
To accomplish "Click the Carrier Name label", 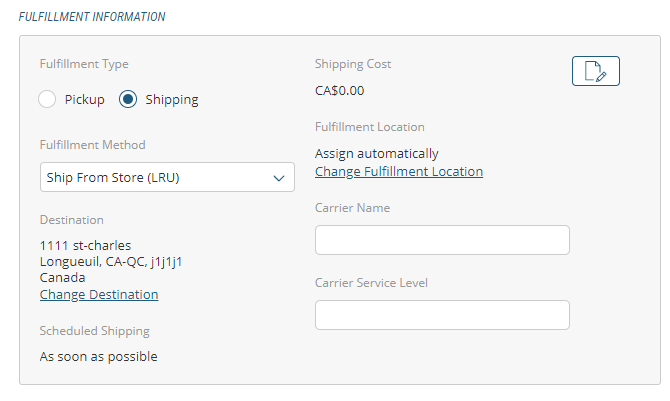I will click(x=352, y=208).
